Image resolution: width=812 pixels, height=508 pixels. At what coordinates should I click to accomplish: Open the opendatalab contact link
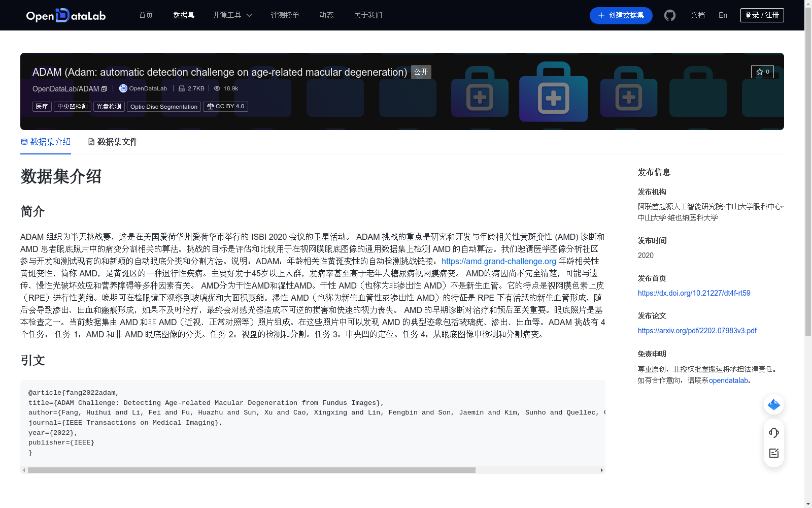click(728, 380)
